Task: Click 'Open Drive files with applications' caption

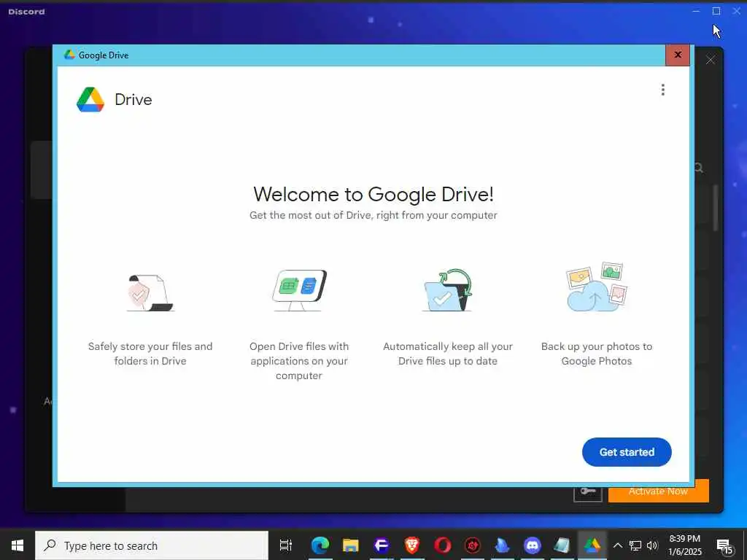Action: [299, 360]
